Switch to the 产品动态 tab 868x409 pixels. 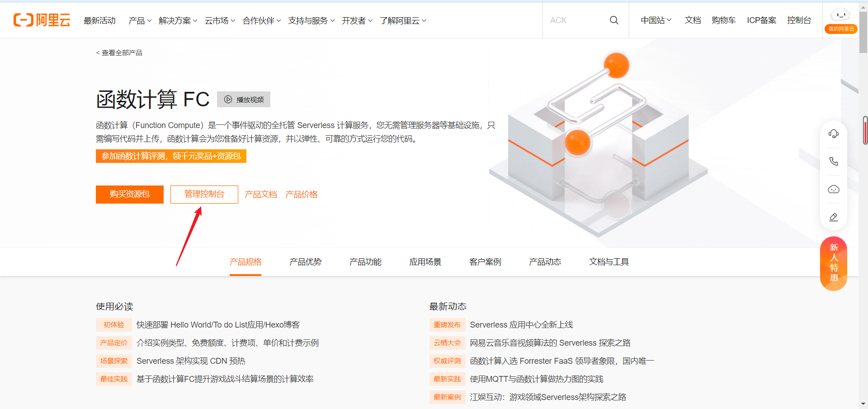tap(545, 262)
